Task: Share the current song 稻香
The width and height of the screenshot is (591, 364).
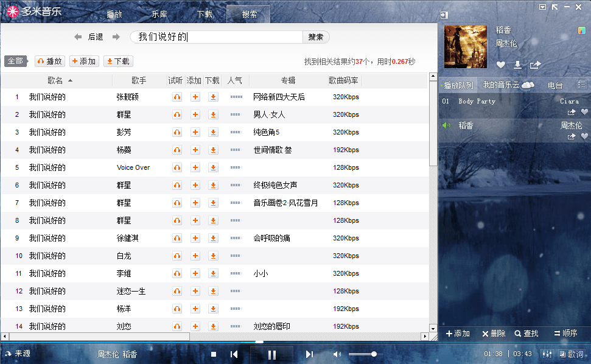Action: [x=534, y=65]
